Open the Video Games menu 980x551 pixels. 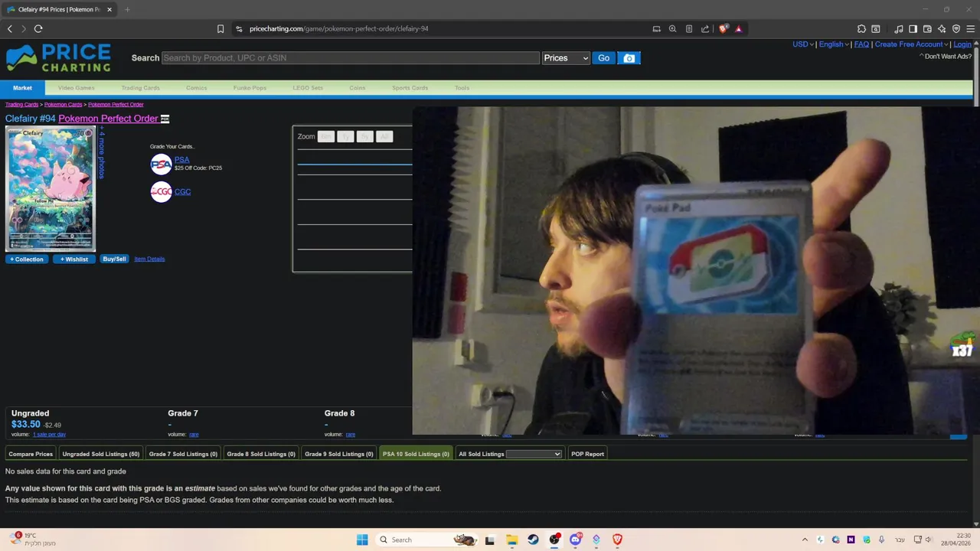coord(77,88)
